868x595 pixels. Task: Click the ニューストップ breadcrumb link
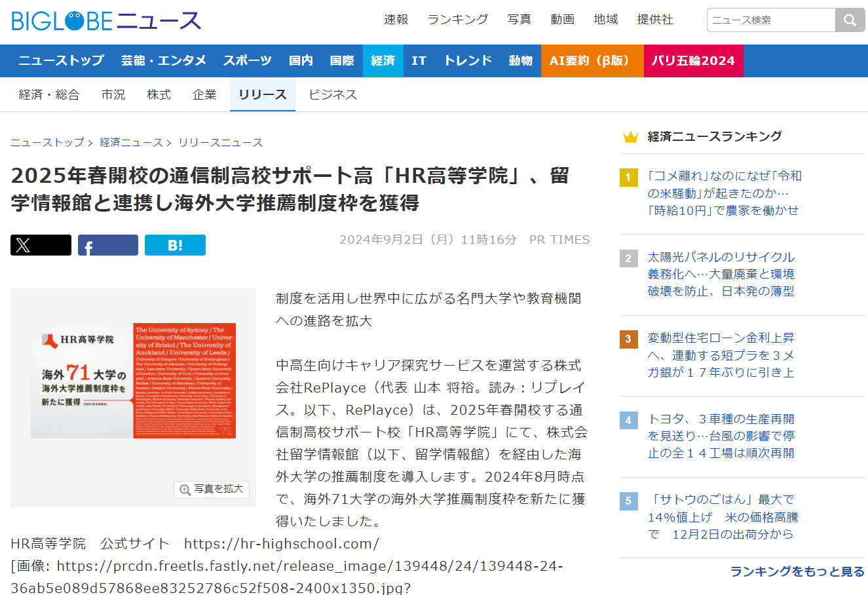tap(48, 142)
